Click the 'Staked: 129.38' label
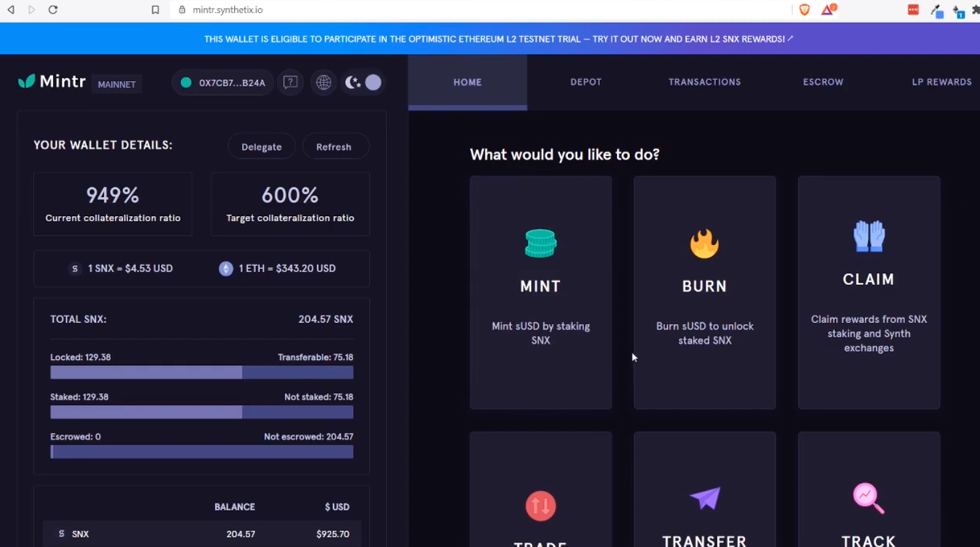This screenshot has height=547, width=980. [79, 397]
